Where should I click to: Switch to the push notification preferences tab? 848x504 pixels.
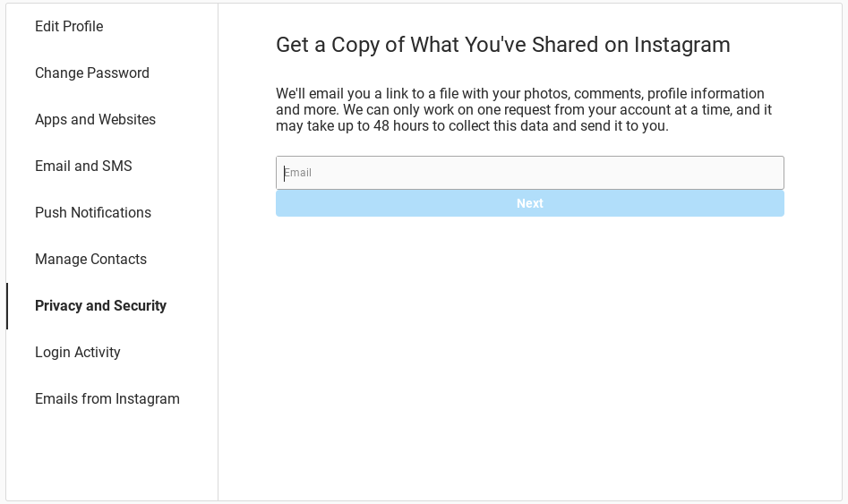pos(93,213)
